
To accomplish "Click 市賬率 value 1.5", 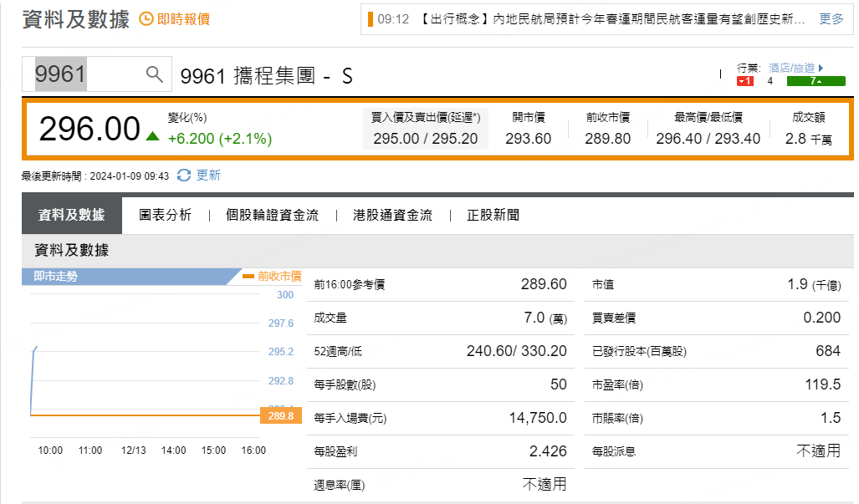I will point(831,418).
